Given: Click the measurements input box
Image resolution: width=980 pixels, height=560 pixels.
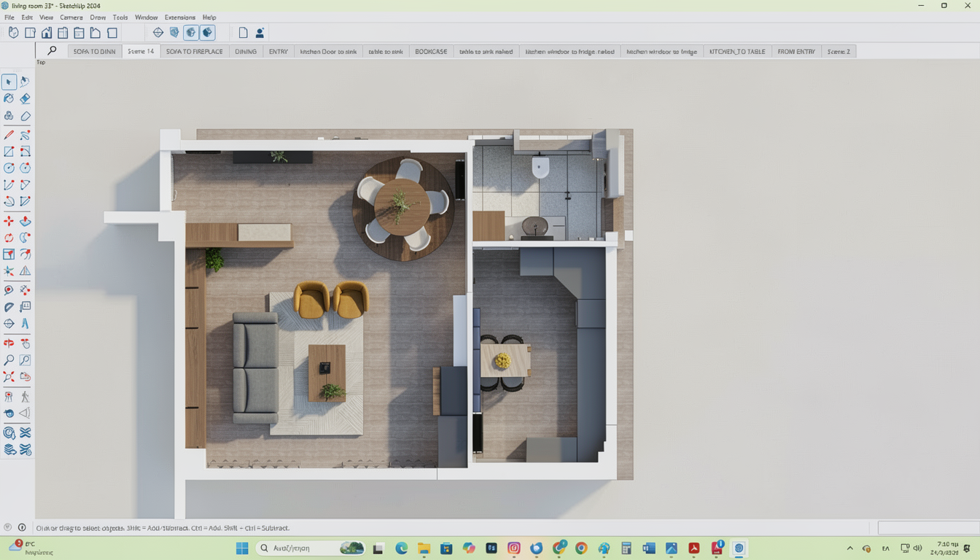Looking at the screenshot, I should 927,528.
